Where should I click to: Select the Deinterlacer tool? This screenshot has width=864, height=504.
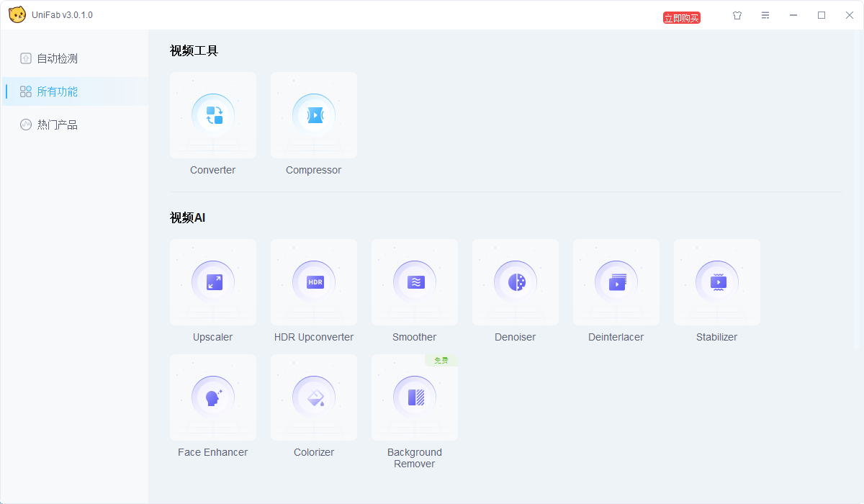click(x=616, y=282)
